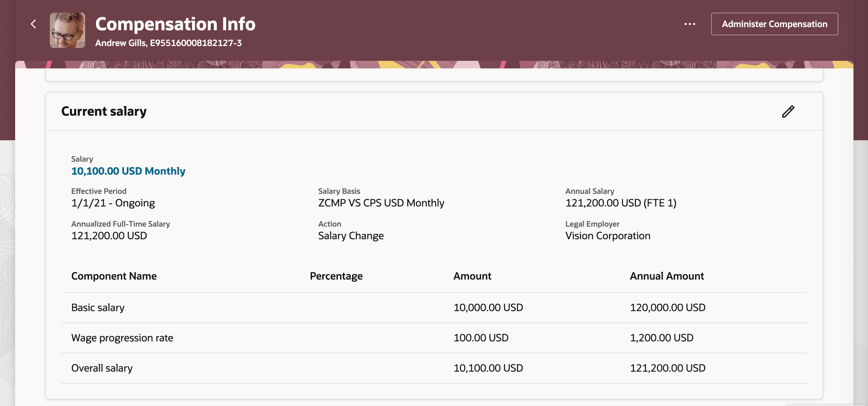Open the ellipsis actions menu
The image size is (868, 406).
tap(689, 24)
